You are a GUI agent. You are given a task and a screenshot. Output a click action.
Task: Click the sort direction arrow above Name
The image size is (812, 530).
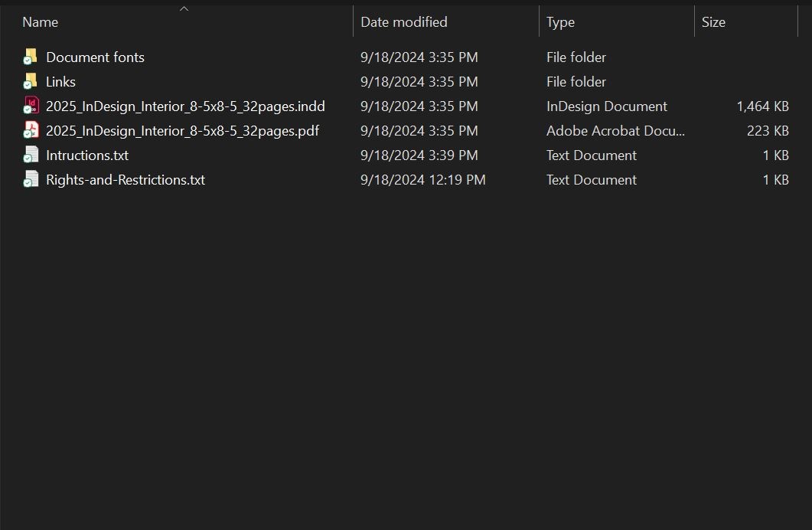click(x=184, y=8)
